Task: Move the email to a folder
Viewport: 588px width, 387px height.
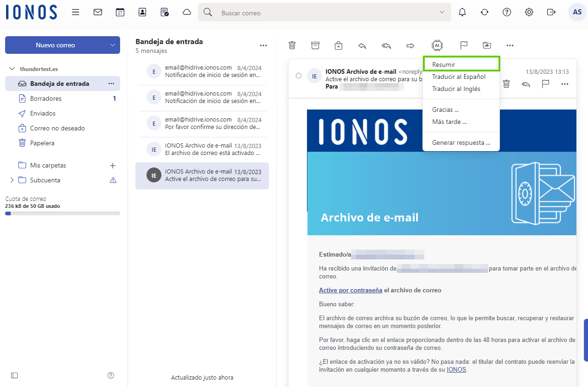Action: 486,45
